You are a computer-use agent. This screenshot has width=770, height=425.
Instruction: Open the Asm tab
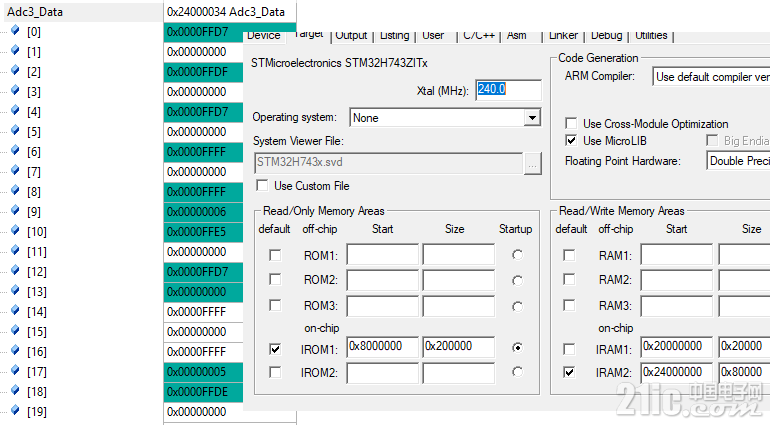click(x=517, y=36)
